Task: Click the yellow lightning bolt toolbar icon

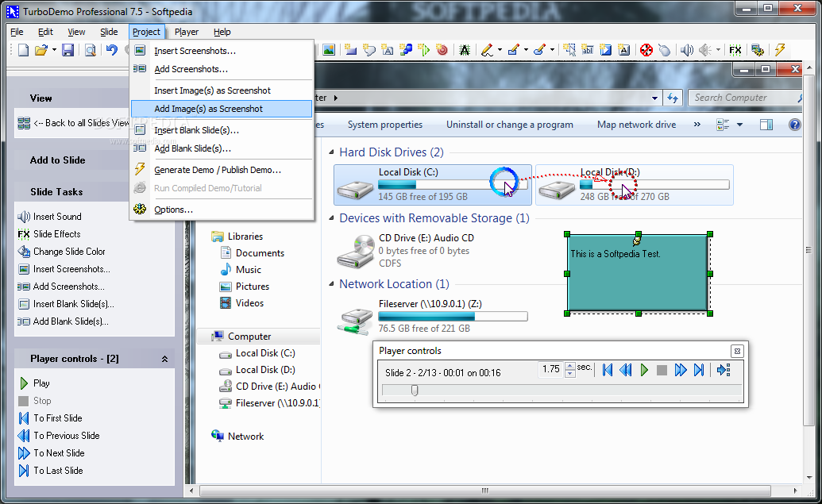Action: click(780, 50)
